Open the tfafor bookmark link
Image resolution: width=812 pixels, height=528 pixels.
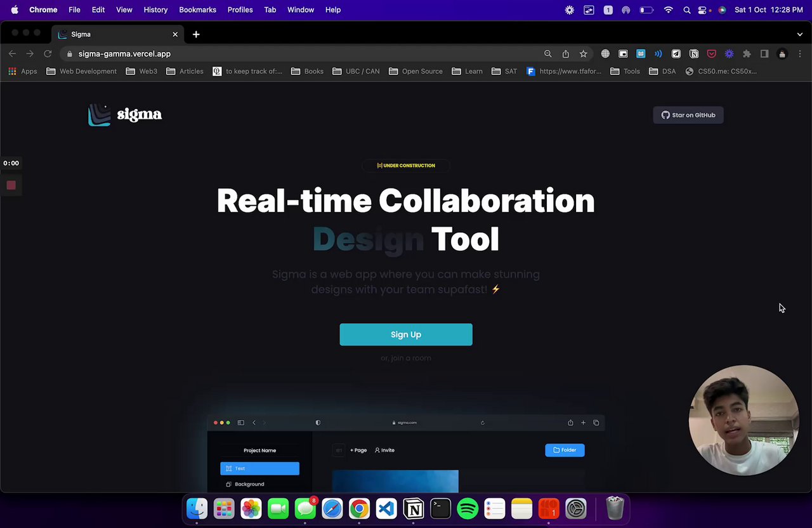pyautogui.click(x=564, y=71)
